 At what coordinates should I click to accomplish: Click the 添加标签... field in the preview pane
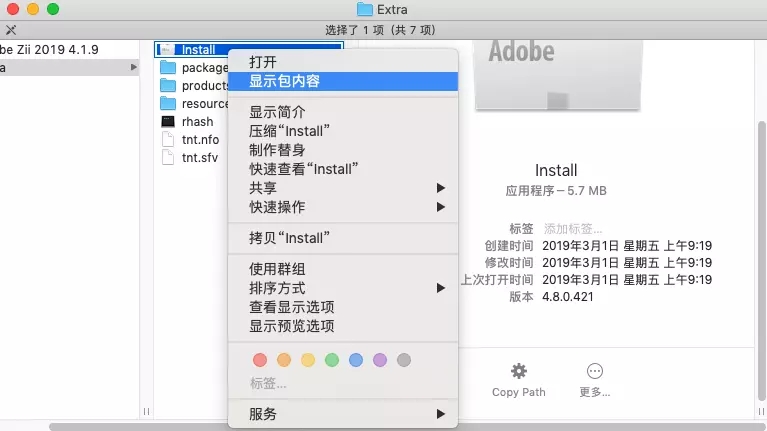click(573, 229)
